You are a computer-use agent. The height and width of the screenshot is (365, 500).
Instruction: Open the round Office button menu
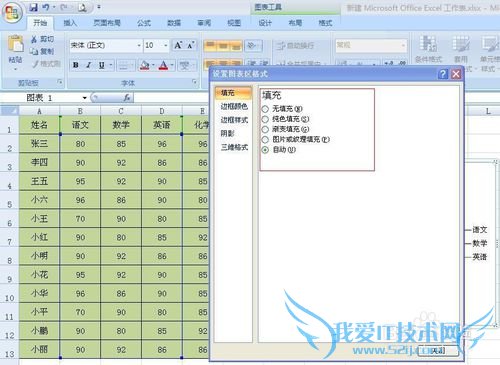pos(12,13)
